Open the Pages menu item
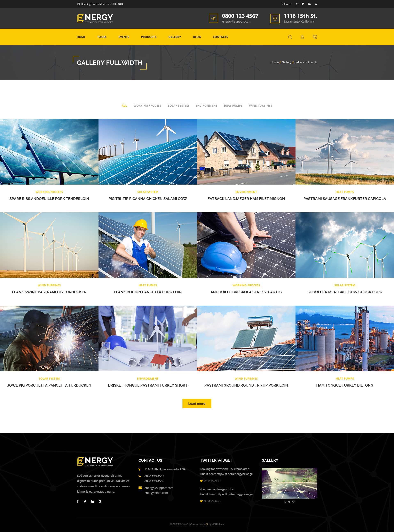The width and height of the screenshot is (394, 532). [x=102, y=37]
